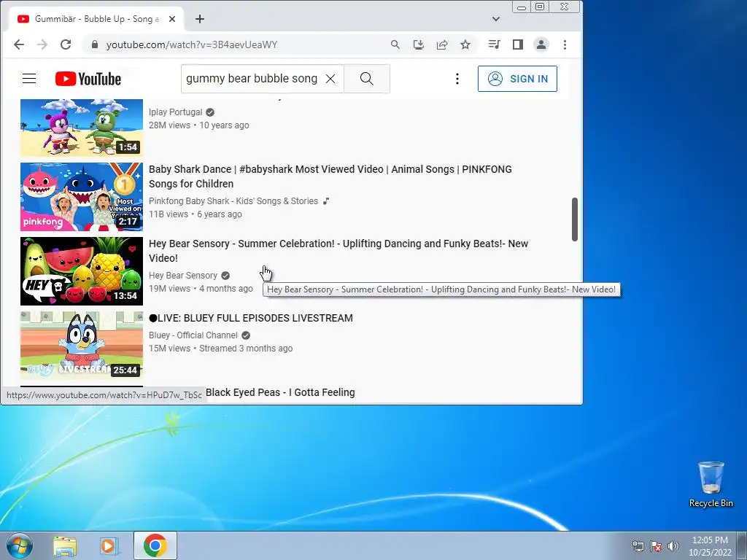Open Action Center flag tray icon
Screen dimensions: 747x560
pyautogui.click(x=656, y=546)
